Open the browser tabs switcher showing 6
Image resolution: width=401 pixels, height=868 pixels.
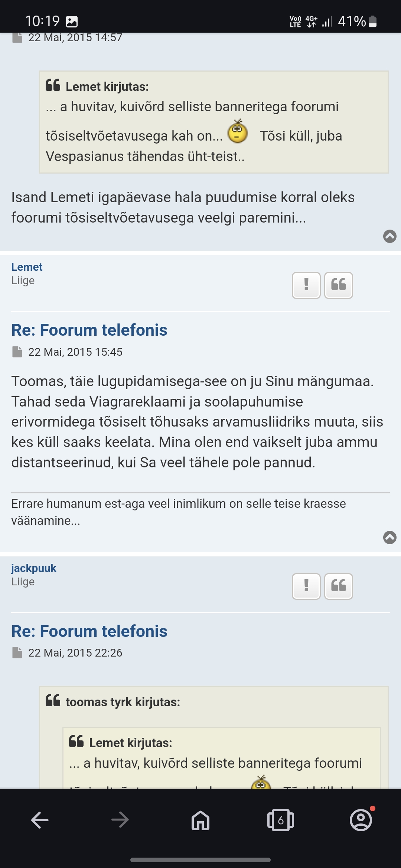pos(281,820)
